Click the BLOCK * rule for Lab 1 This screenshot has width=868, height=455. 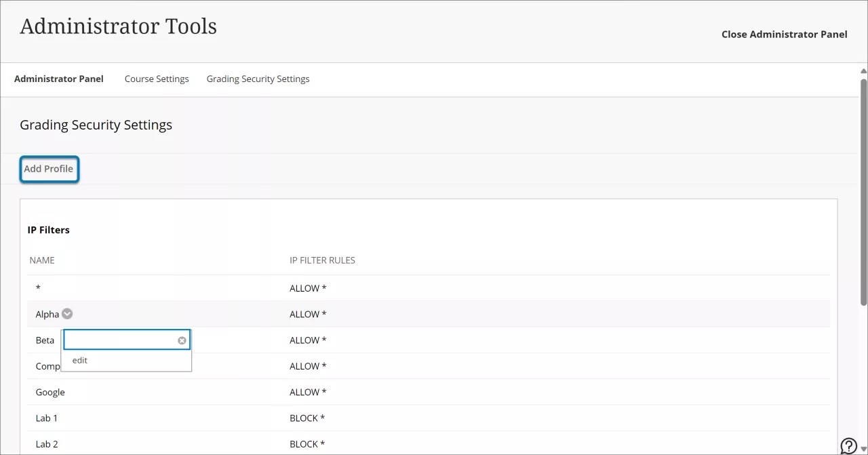tap(307, 418)
